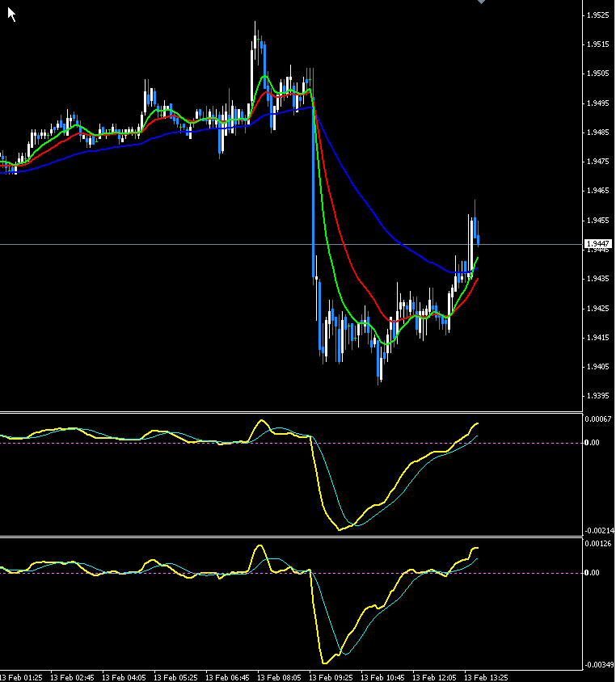Image resolution: width=616 pixels, height=682 pixels.
Task: Click the 1.9525 price scale label
Action: [597, 15]
